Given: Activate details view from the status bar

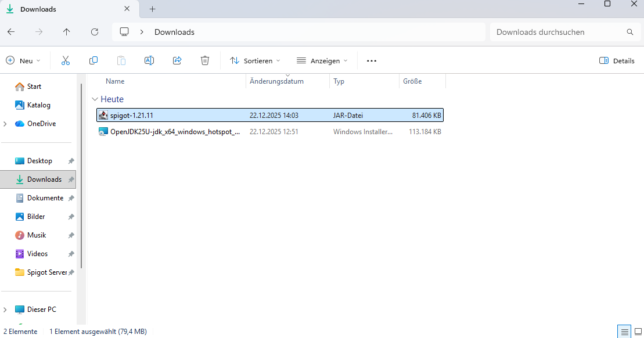Looking at the screenshot, I should 624,331.
